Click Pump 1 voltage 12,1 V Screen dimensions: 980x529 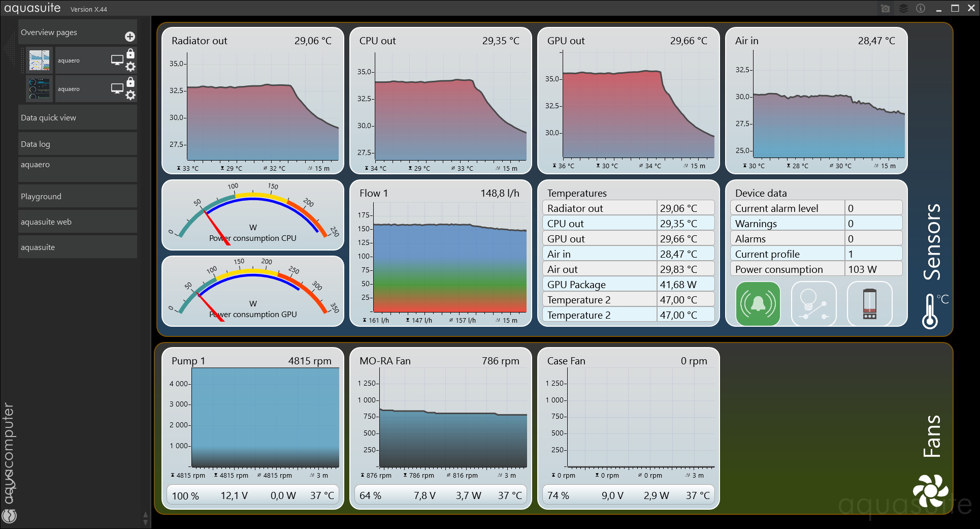point(234,495)
